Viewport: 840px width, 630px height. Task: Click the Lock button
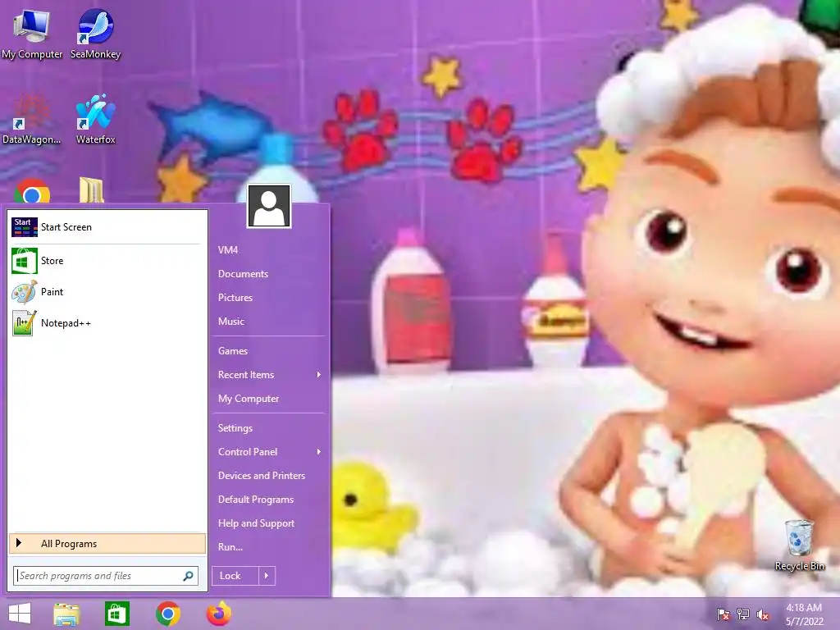pos(235,576)
